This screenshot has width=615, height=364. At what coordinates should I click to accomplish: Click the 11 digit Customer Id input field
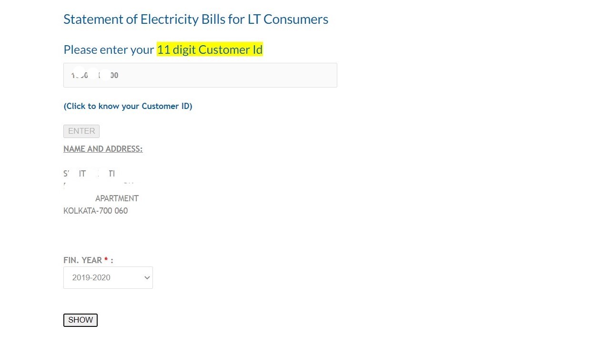(x=200, y=75)
